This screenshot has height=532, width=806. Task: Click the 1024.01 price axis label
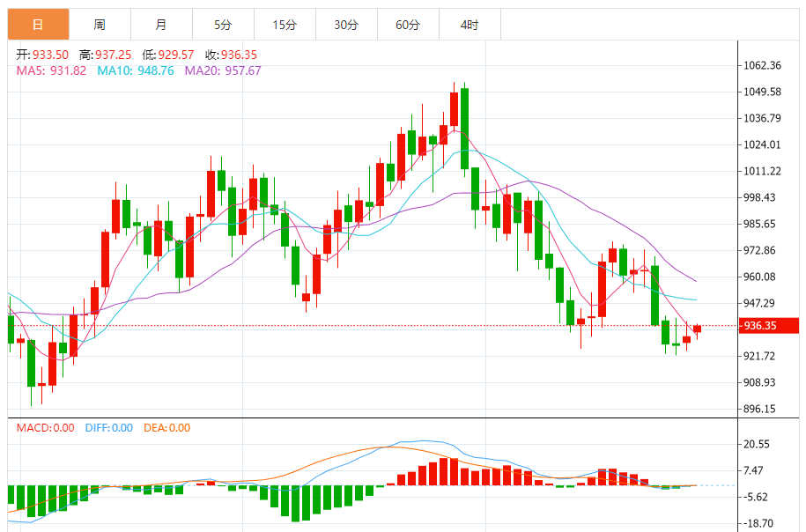762,144
